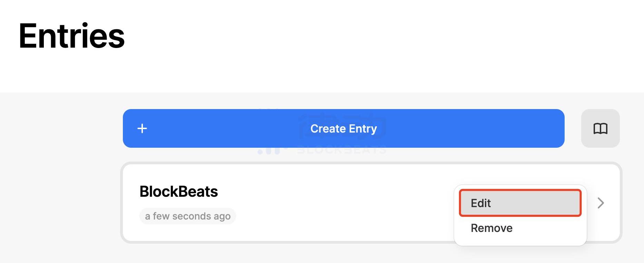The image size is (644, 263).
Task: Click the Entries page heading
Action: (72, 36)
